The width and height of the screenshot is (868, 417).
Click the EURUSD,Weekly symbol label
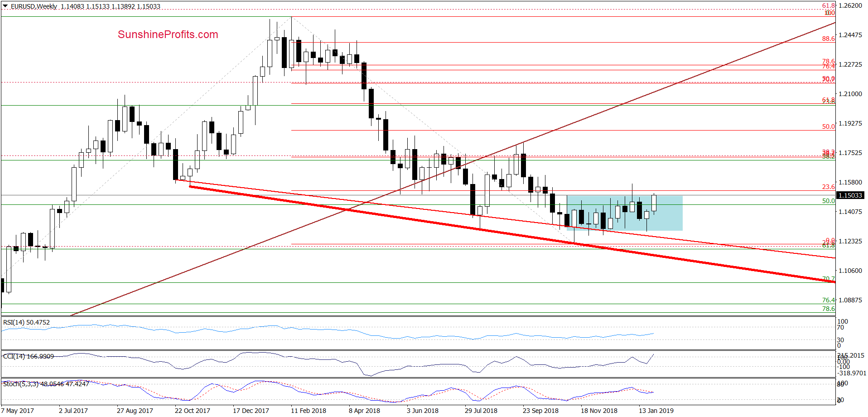(x=34, y=6)
